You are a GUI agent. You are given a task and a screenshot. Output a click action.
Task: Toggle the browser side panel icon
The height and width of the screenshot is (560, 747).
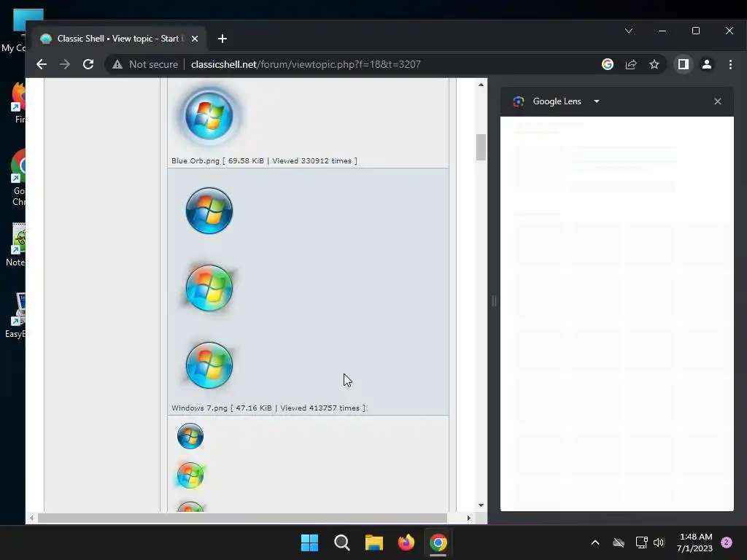coord(683,64)
